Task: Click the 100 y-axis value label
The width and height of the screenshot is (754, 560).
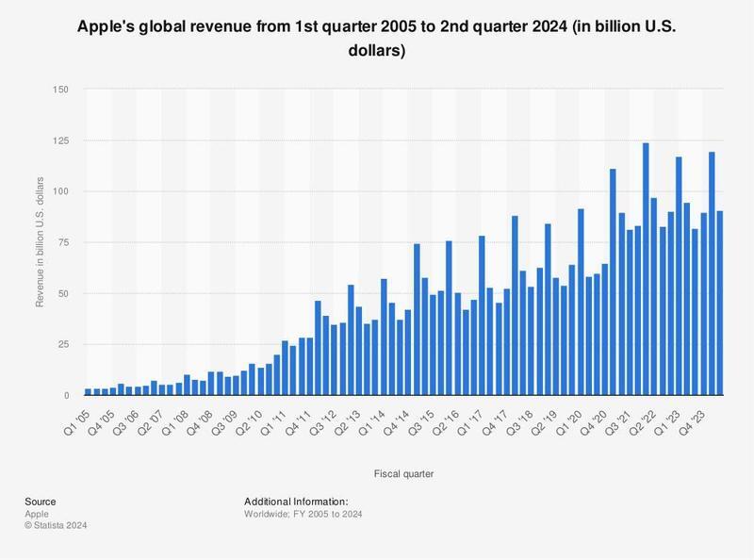Action: pyautogui.click(x=61, y=191)
